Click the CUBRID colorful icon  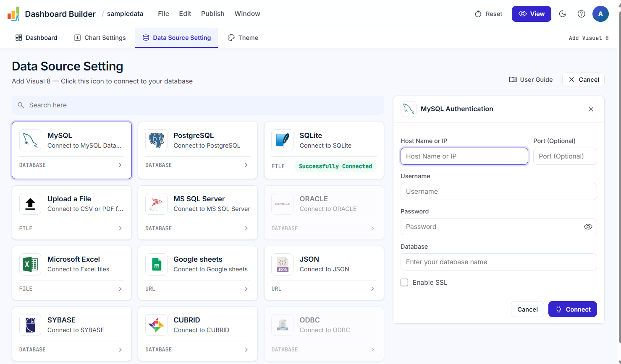[156, 325]
